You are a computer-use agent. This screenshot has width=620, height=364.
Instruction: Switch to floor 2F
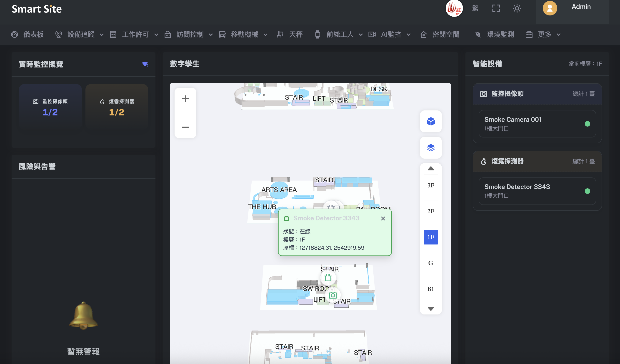point(430,211)
